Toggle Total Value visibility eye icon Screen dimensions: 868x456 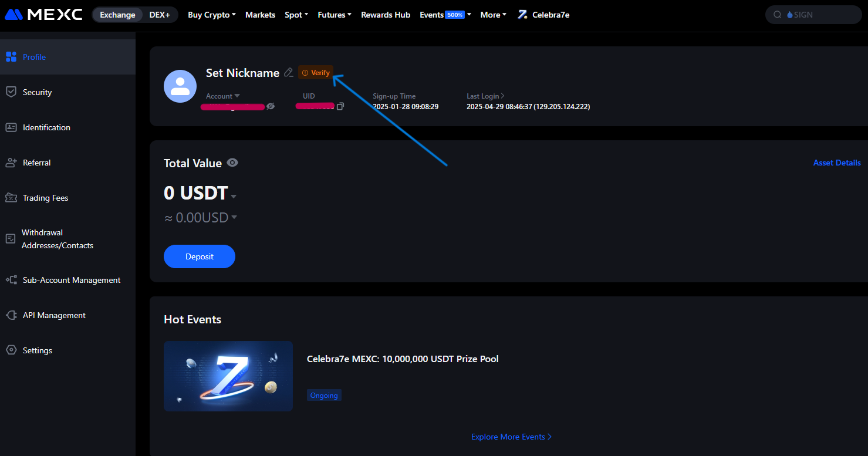(x=232, y=163)
